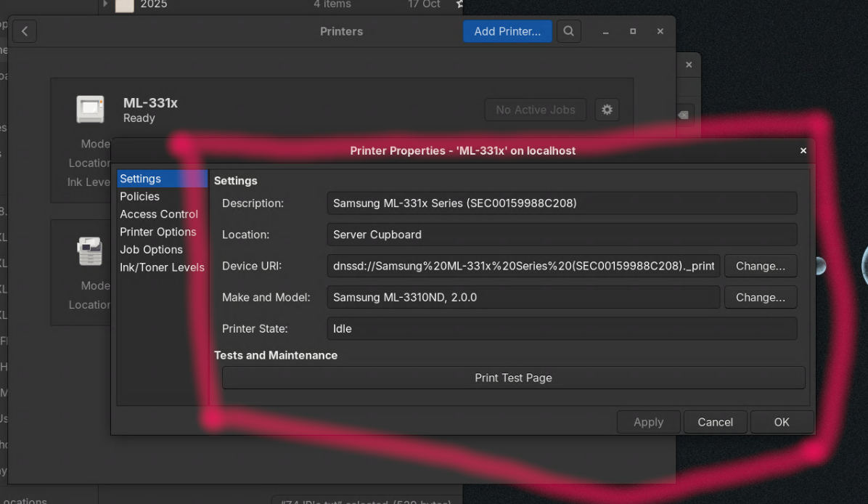Minimize the Printers window
868x504 pixels.
606,31
